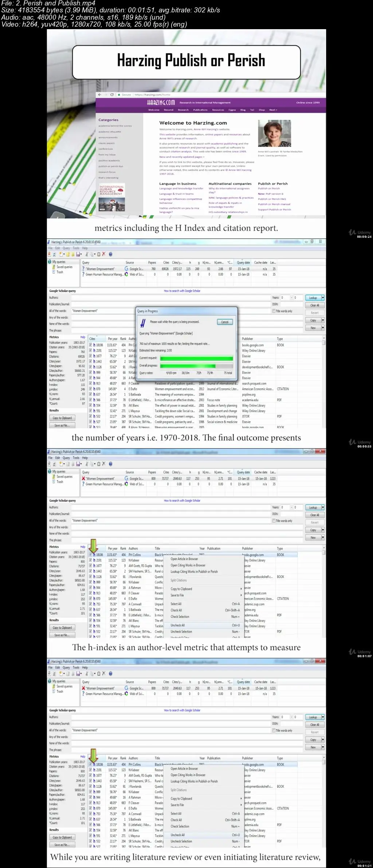Click the Overall progress bar in the dialog
Viewport: 373px width, 868px height.
[196, 366]
